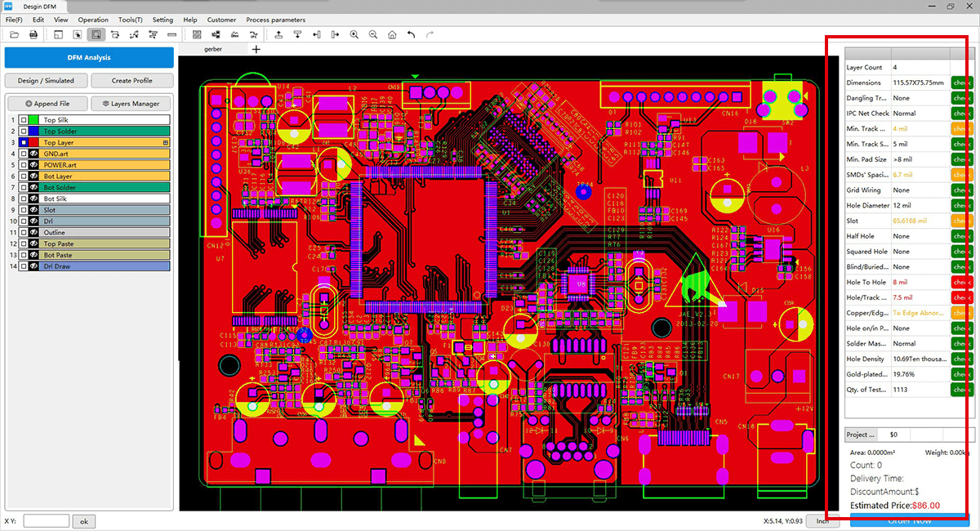Check the Bot Layer checkbox
Viewport: 980px width, 531px height.
click(24, 176)
